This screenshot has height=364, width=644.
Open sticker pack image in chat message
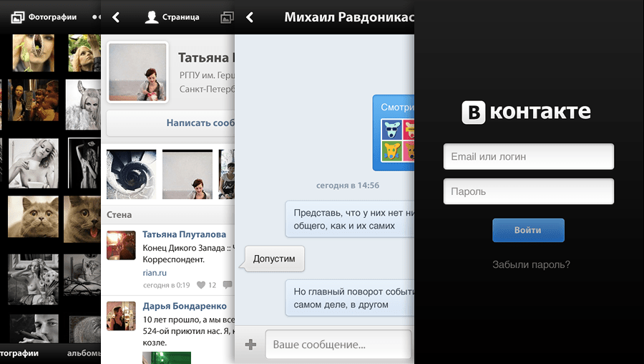click(x=397, y=140)
